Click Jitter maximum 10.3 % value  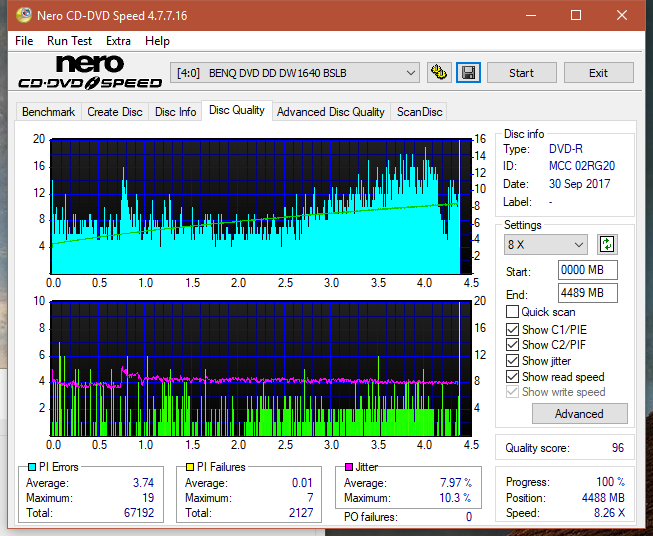[x=456, y=498]
